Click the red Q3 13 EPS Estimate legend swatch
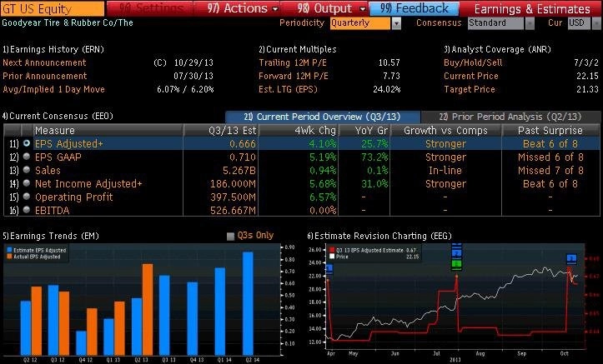The image size is (603, 364). tap(332, 250)
